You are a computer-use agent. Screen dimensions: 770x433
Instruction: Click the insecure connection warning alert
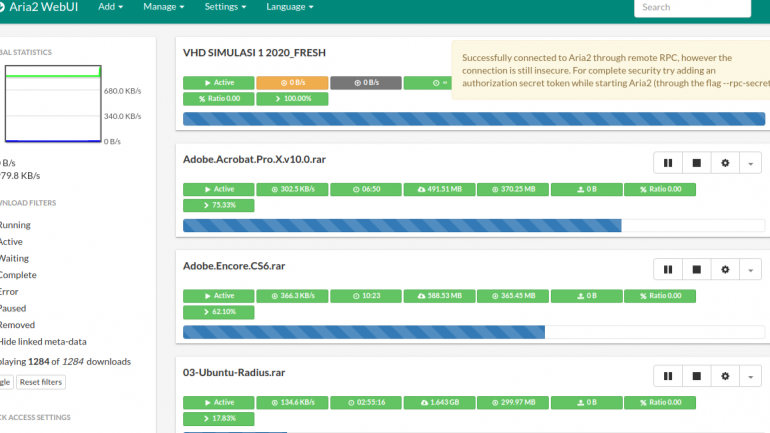click(611, 70)
